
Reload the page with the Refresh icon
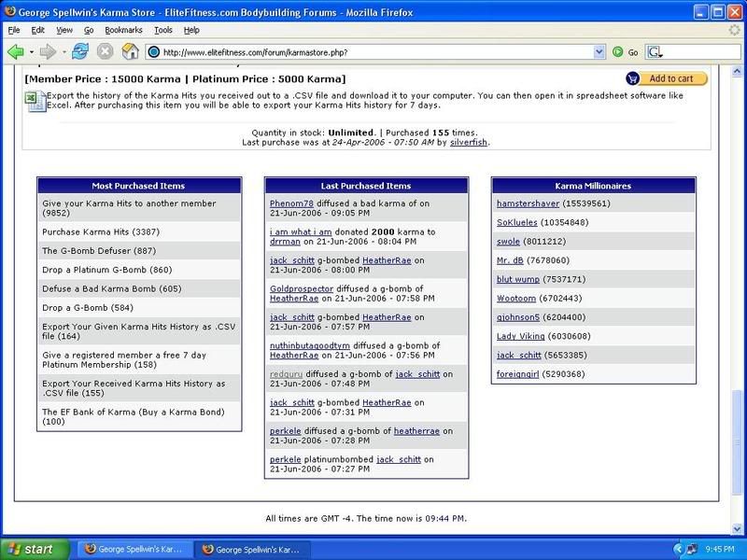(80, 51)
